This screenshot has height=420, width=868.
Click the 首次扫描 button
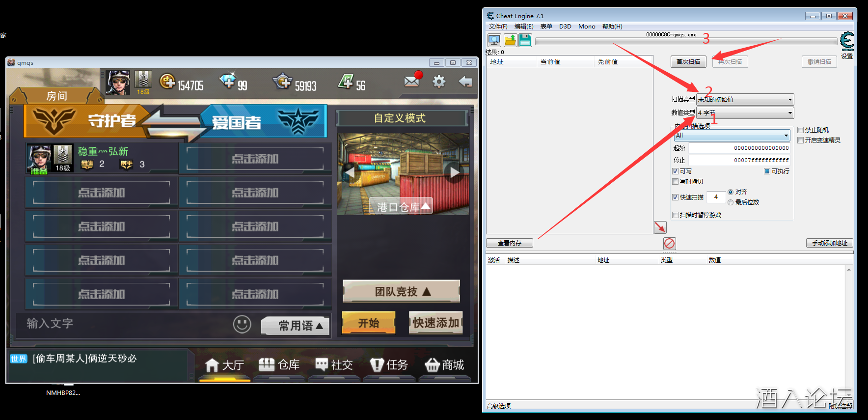point(688,62)
